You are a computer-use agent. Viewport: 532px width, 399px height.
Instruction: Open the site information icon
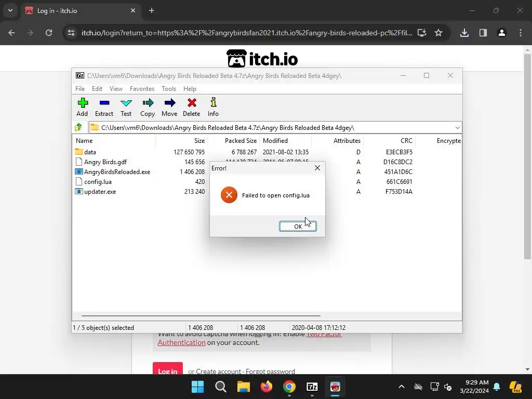click(x=71, y=33)
